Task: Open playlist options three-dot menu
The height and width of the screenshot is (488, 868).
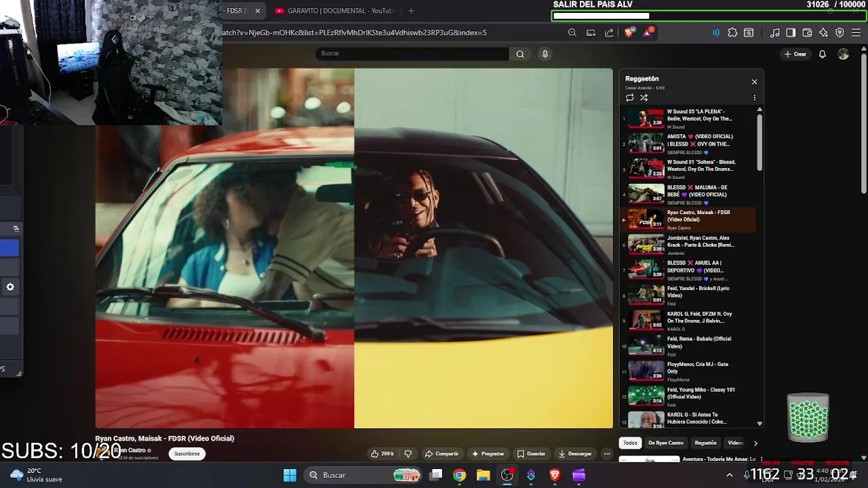Action: pyautogui.click(x=754, y=98)
